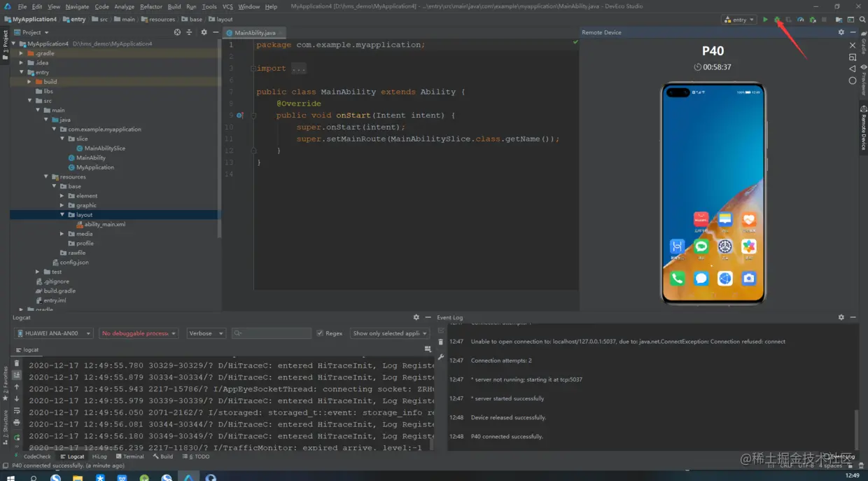The image size is (868, 481).
Task: Open the Project view mode dropdown
Action: click(x=32, y=32)
